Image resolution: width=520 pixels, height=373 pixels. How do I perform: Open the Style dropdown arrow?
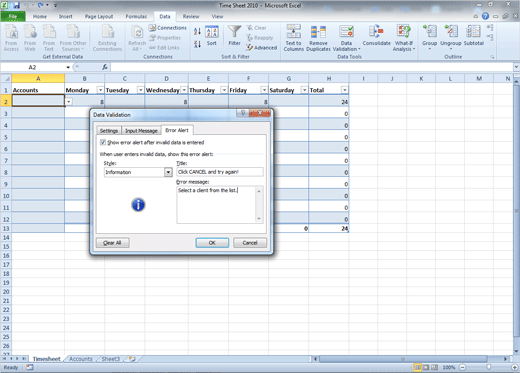(168, 172)
